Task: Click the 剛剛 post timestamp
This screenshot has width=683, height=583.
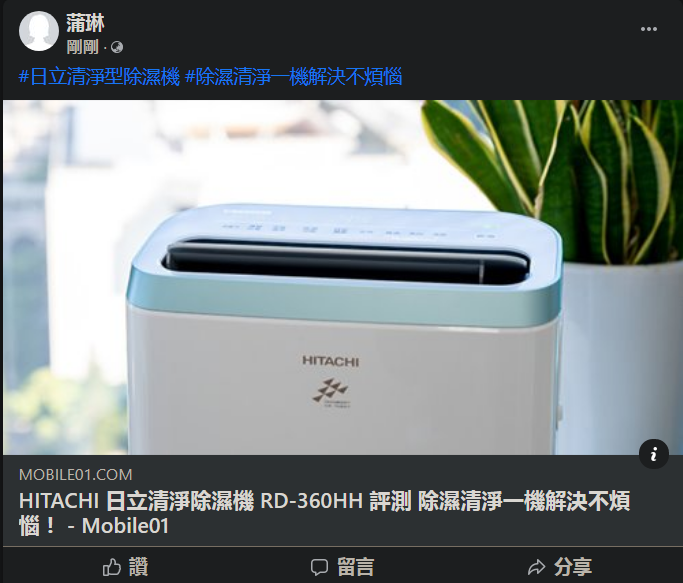Action: pyautogui.click(x=83, y=47)
